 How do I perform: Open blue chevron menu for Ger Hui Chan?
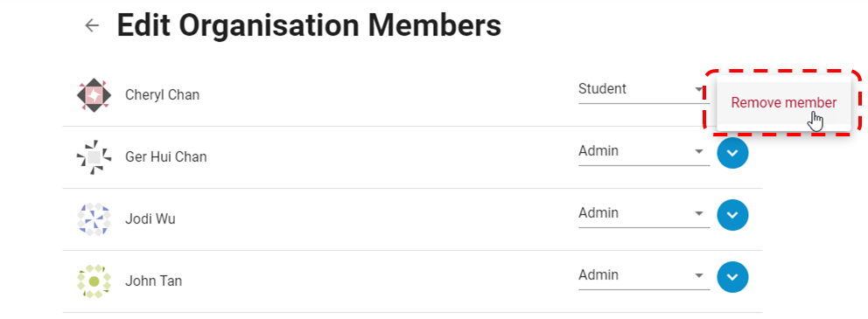point(732,153)
